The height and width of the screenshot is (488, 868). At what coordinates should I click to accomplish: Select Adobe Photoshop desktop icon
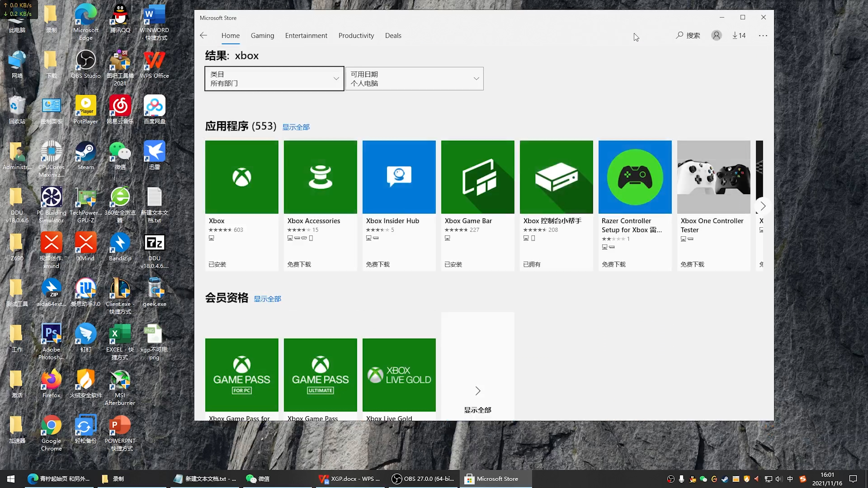51,342
